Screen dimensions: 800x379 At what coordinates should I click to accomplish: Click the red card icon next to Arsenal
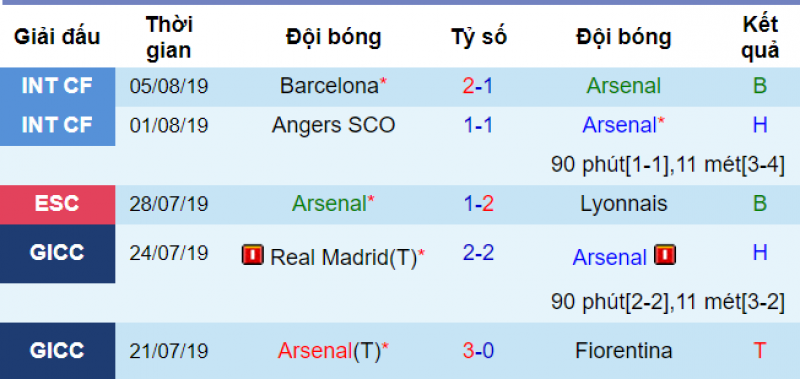point(665,255)
